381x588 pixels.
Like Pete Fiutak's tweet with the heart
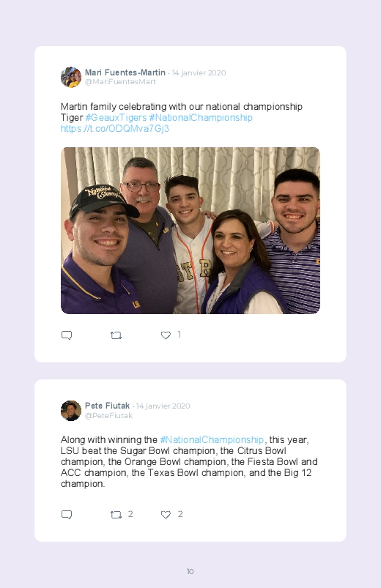pyautogui.click(x=166, y=515)
